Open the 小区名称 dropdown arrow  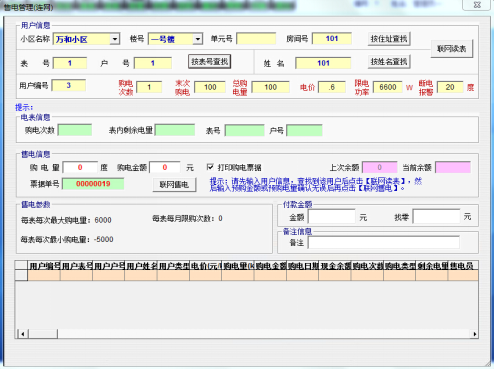(115, 39)
